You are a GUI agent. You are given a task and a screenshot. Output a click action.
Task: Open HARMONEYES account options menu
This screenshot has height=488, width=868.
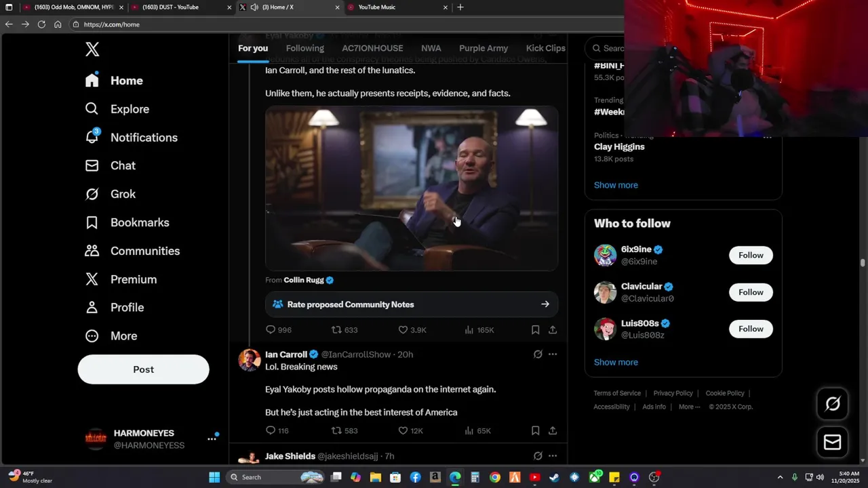click(x=212, y=439)
